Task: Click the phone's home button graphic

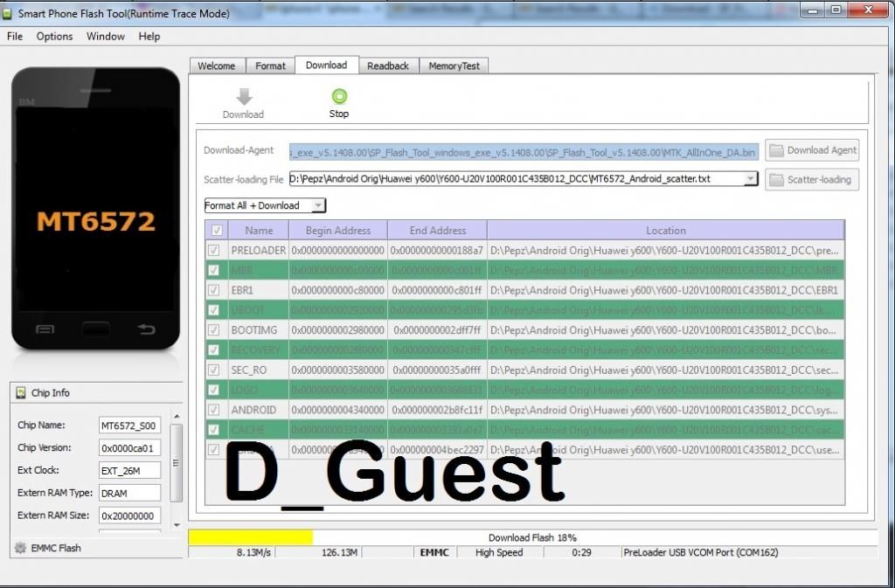Action: tap(95, 329)
